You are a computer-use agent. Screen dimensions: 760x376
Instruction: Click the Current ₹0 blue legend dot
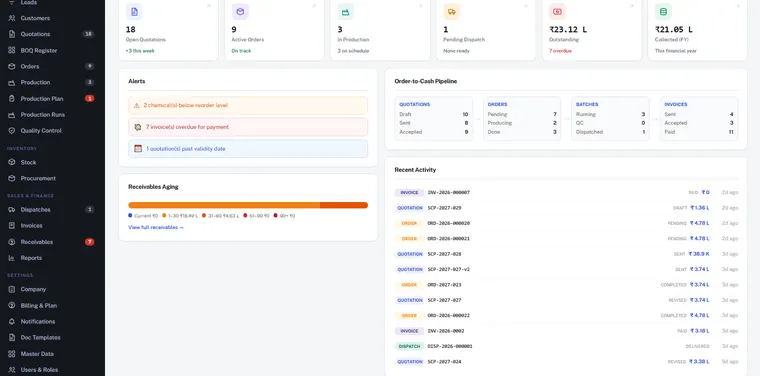130,215
